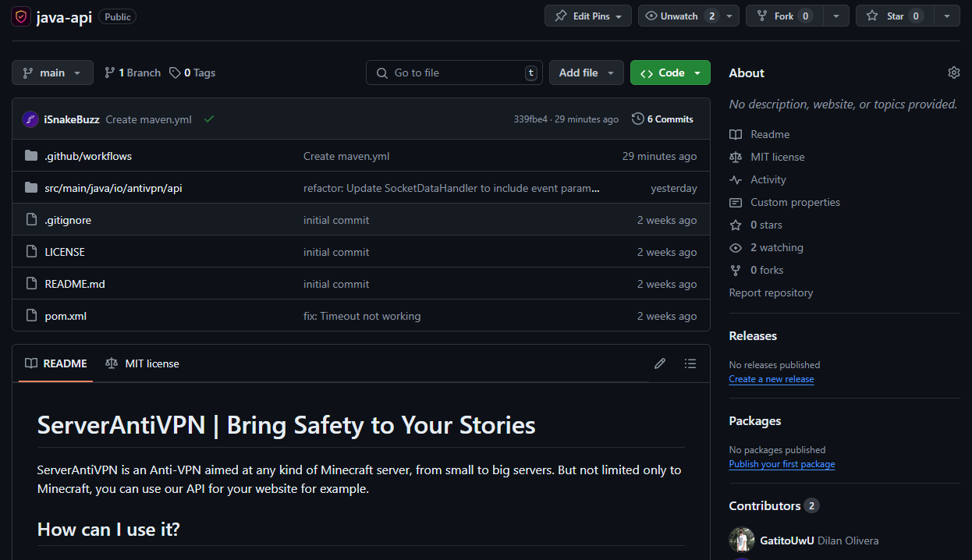Click the Go to file search field
The width and height of the screenshot is (972, 560).
[454, 72]
